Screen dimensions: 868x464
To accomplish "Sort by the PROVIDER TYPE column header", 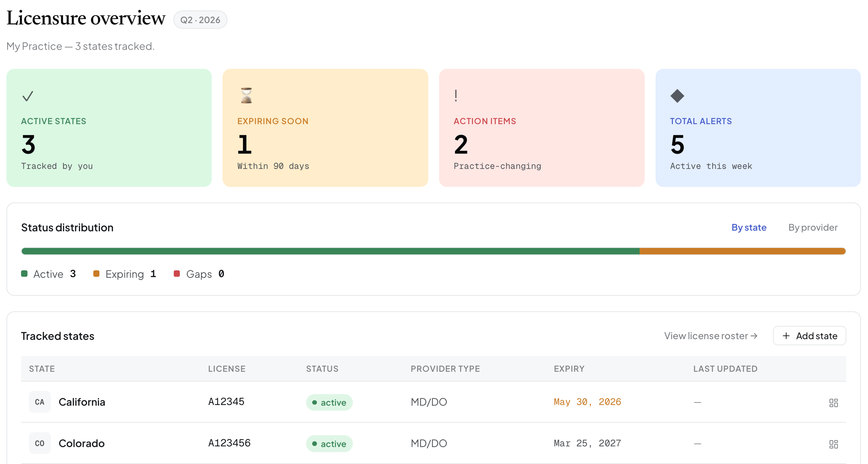I will tap(445, 369).
